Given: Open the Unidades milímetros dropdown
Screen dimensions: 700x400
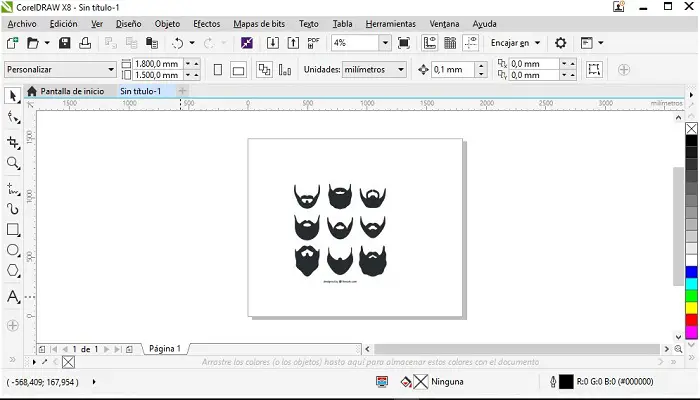Looking at the screenshot, I should pyautogui.click(x=401, y=70).
